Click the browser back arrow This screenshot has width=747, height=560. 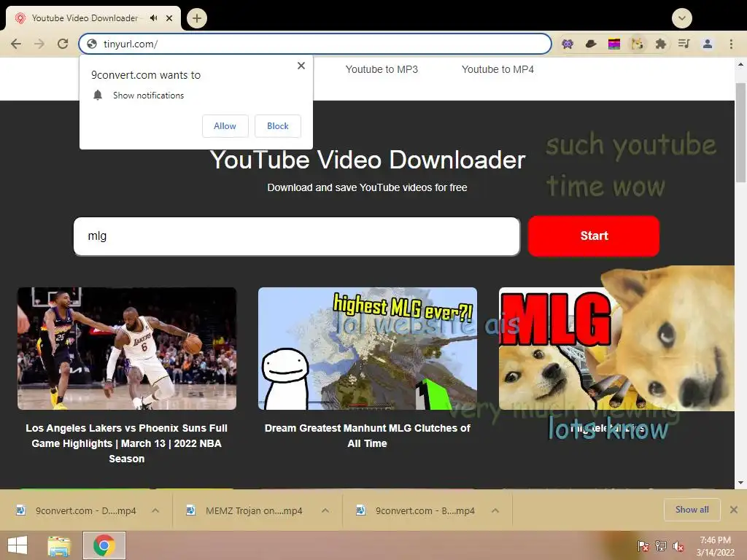[16, 44]
